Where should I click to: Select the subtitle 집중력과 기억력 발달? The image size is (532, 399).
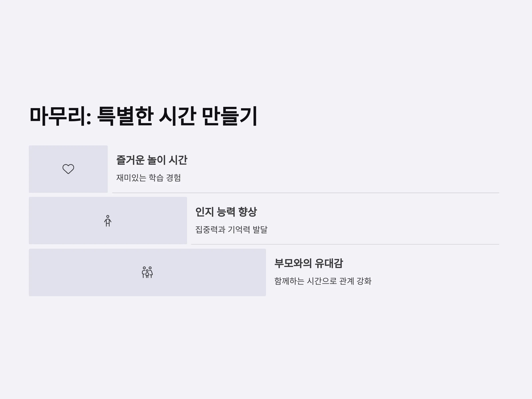231,229
